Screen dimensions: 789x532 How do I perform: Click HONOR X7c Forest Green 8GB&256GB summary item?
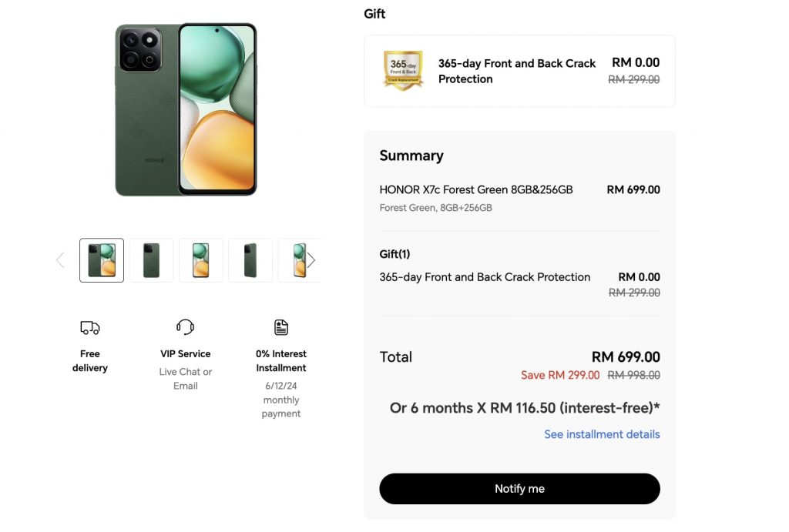point(476,190)
